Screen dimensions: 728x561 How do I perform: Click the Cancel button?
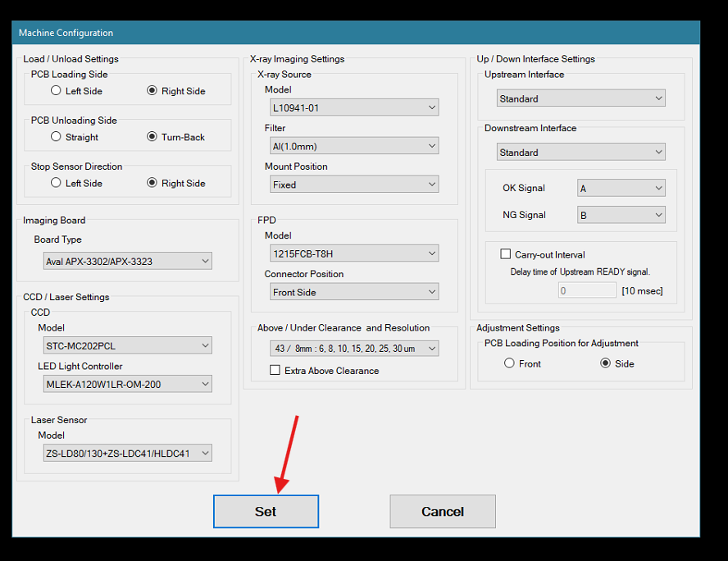tap(443, 511)
